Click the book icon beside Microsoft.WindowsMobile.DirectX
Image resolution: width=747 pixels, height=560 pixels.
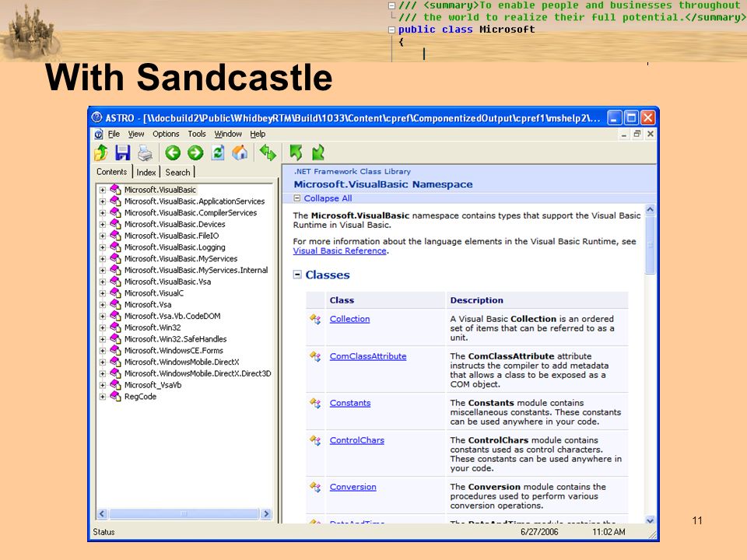point(115,362)
